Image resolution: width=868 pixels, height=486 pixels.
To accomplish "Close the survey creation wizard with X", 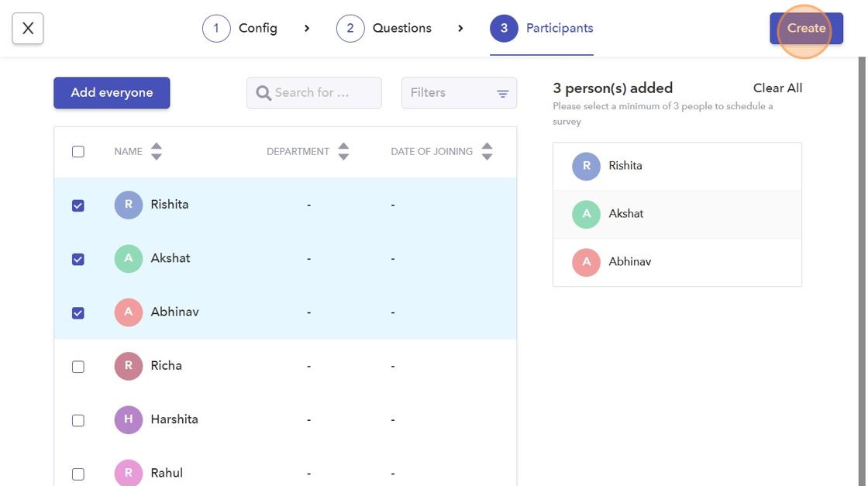I will (x=28, y=29).
